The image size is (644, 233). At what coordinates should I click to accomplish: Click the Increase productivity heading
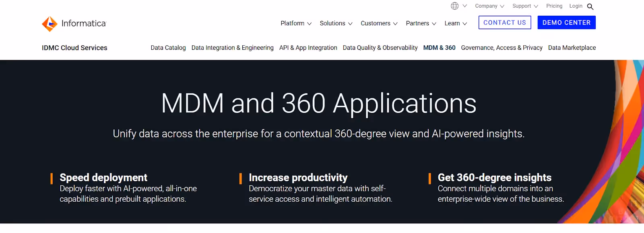click(298, 178)
